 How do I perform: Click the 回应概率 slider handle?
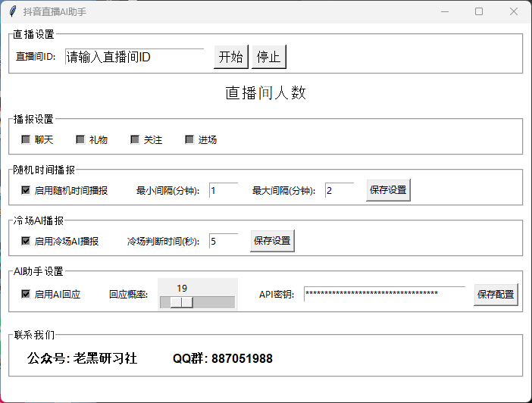(x=182, y=302)
